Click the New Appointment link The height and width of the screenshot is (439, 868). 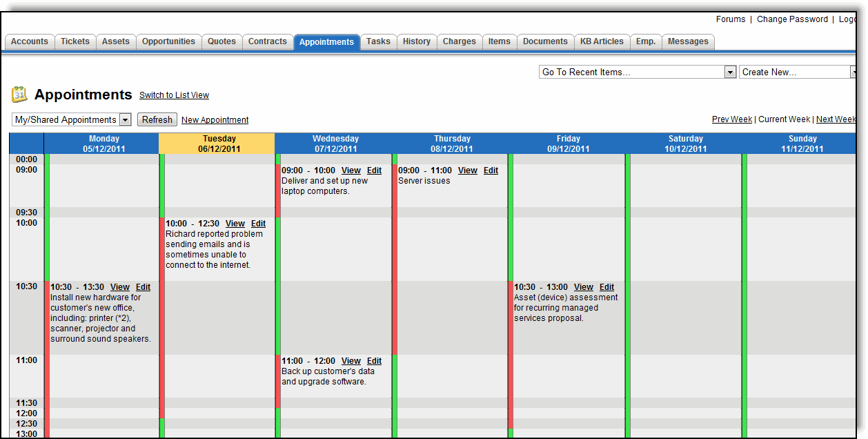215,120
